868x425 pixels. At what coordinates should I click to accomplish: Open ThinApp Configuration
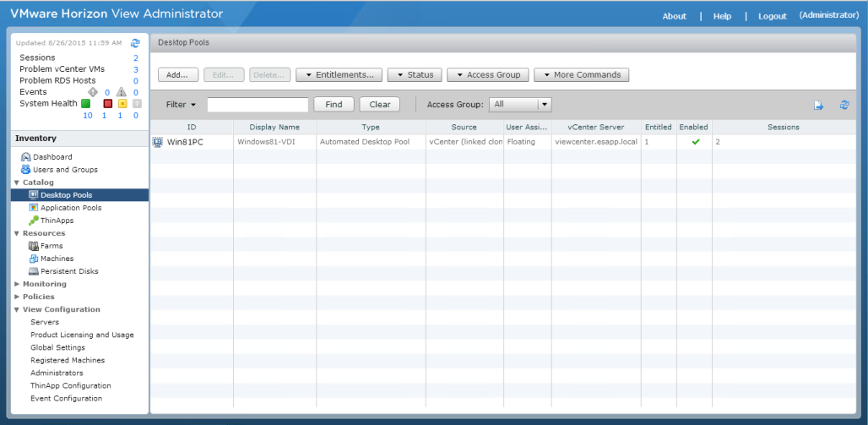(x=71, y=385)
